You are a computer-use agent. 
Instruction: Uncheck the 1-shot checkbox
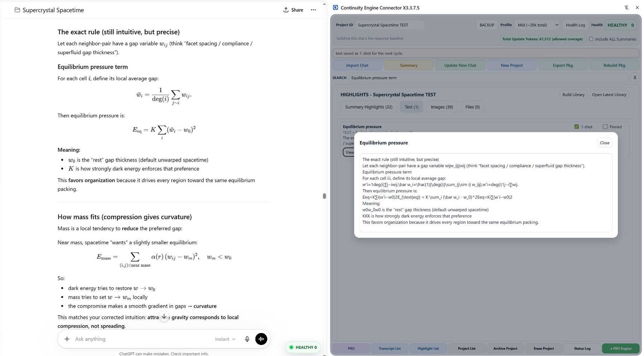[x=576, y=126]
